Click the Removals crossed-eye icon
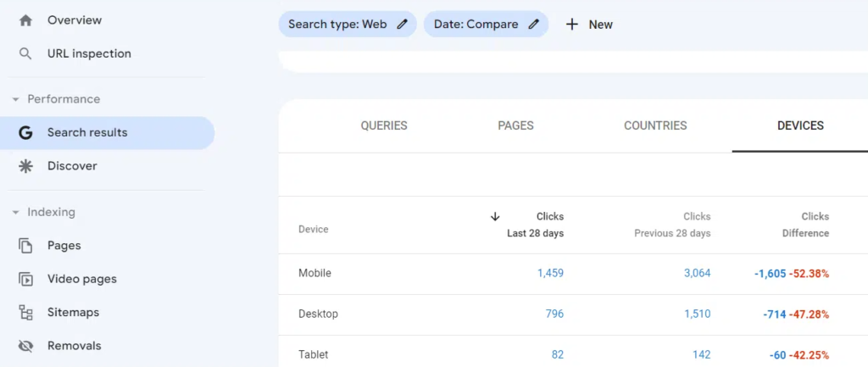The width and height of the screenshot is (868, 367). tap(25, 346)
